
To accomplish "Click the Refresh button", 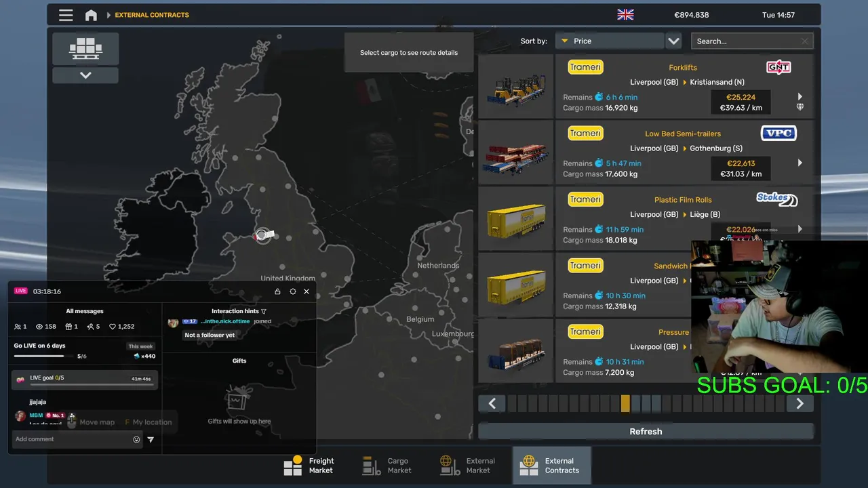I will coord(646,431).
